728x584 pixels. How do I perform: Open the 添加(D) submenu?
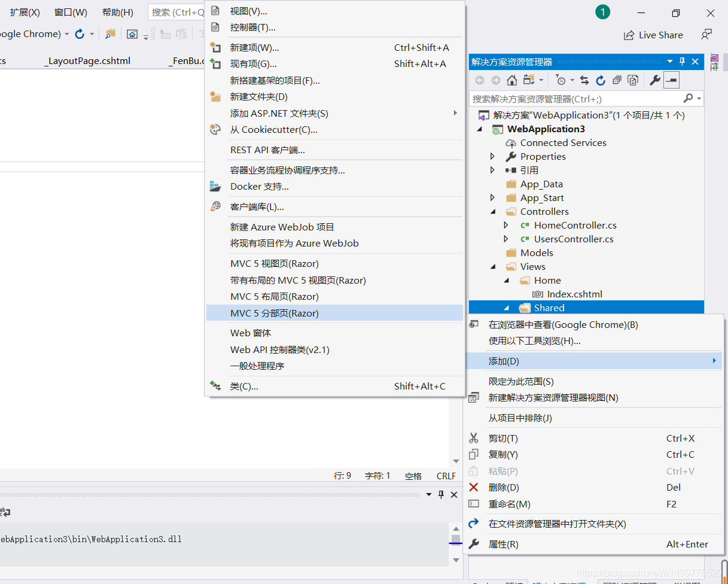pyautogui.click(x=593, y=361)
